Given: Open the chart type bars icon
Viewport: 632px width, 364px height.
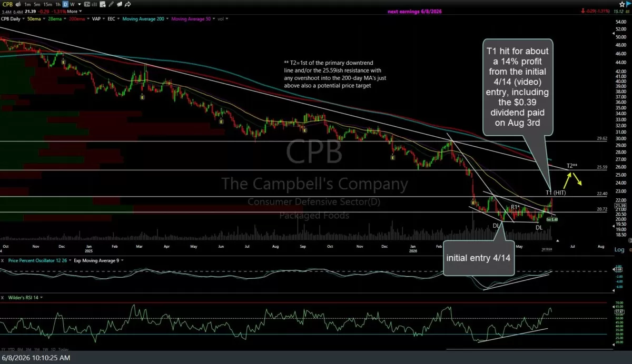Looking at the screenshot, I should (94, 4).
